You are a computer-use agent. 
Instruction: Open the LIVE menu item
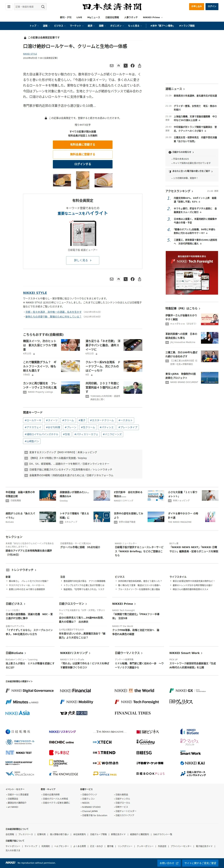tap(79, 17)
